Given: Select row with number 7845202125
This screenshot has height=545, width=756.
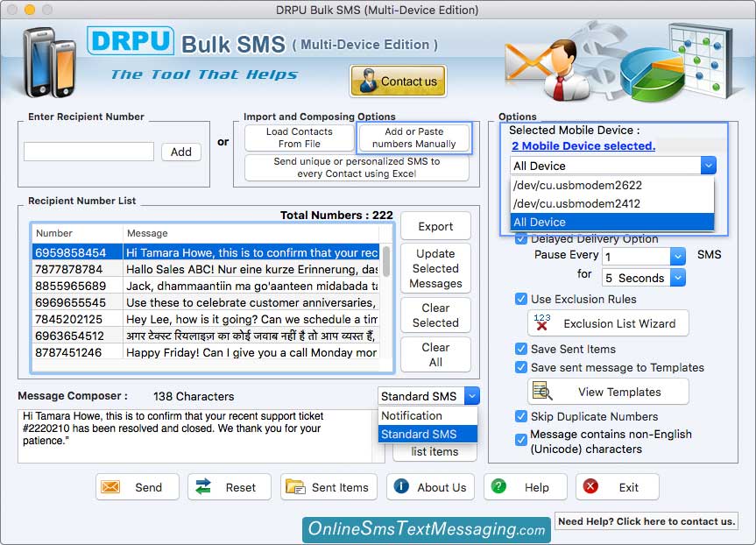Looking at the screenshot, I should click(206, 319).
